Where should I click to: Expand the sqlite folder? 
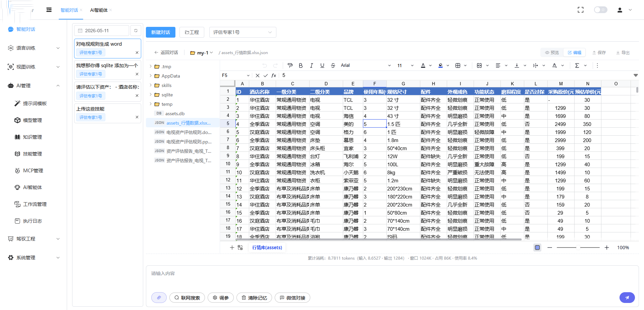pyautogui.click(x=151, y=95)
